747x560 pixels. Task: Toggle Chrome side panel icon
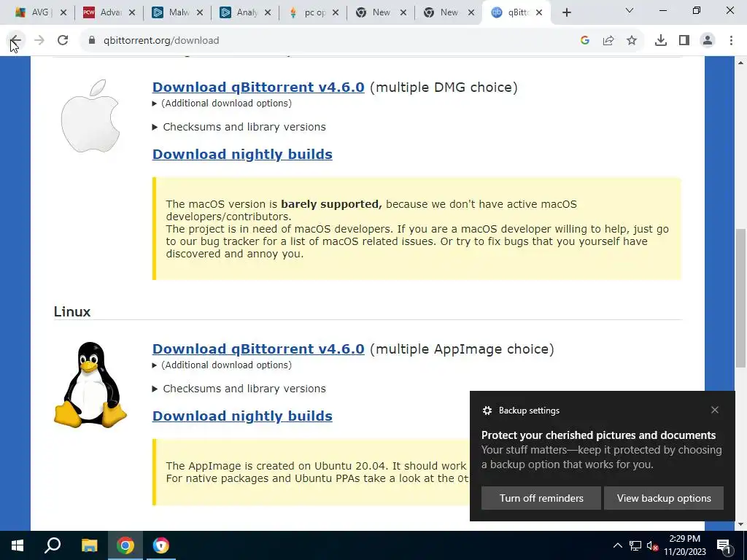click(x=684, y=41)
